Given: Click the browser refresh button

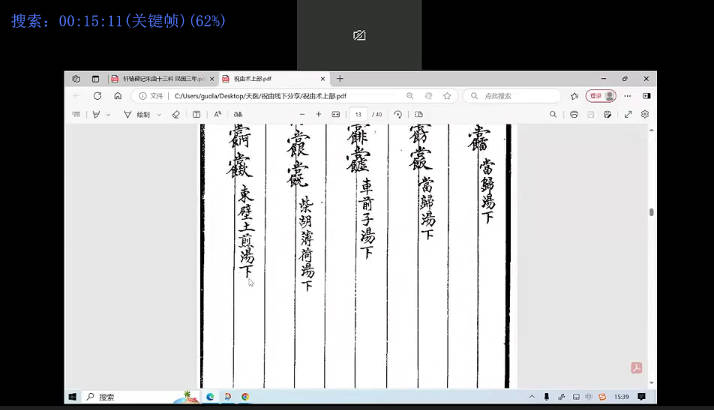Looking at the screenshot, I should point(97,96).
